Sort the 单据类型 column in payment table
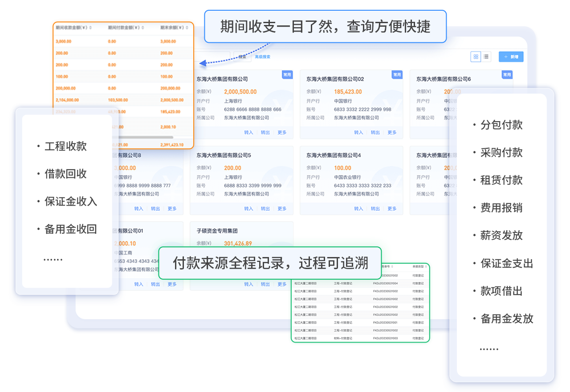This screenshot has width=570, height=392. coord(426,267)
